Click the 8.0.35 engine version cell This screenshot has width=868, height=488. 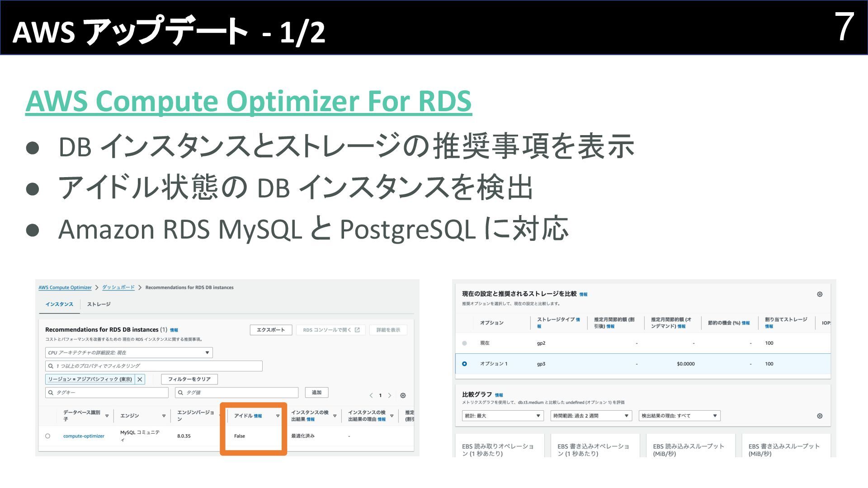click(184, 436)
